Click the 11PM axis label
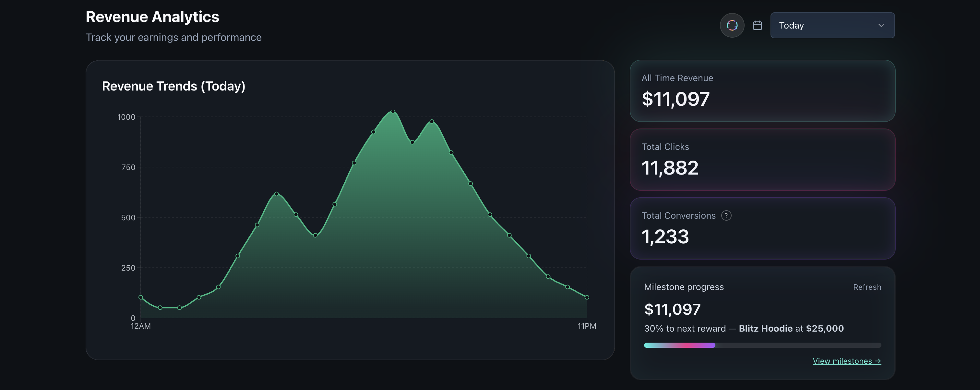 pyautogui.click(x=586, y=326)
